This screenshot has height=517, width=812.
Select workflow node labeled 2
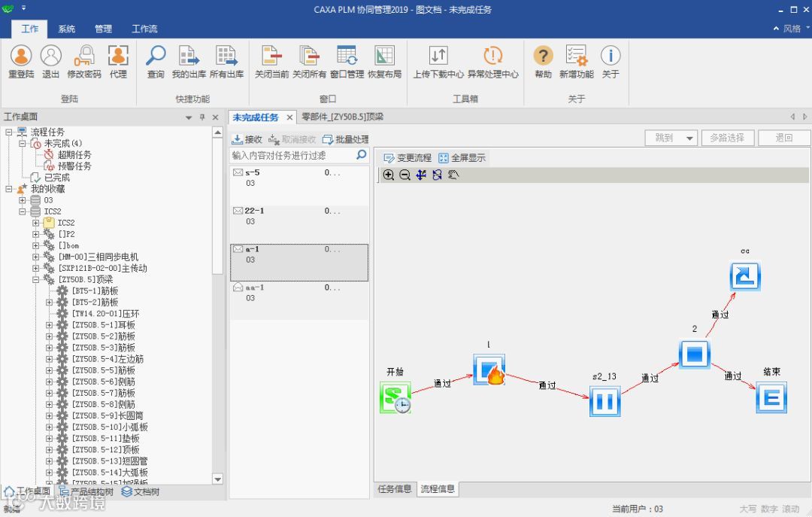[x=694, y=354]
